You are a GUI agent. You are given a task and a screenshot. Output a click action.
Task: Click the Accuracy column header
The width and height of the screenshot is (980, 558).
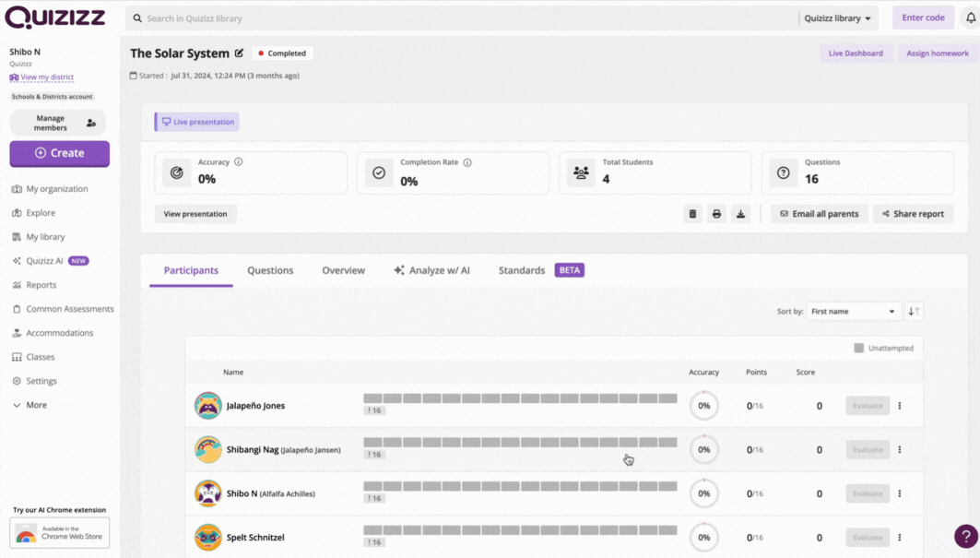click(703, 373)
